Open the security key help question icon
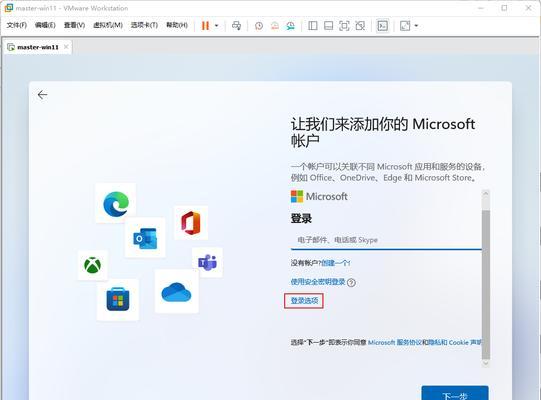Viewport: 541px width, 400px height. 351,283
